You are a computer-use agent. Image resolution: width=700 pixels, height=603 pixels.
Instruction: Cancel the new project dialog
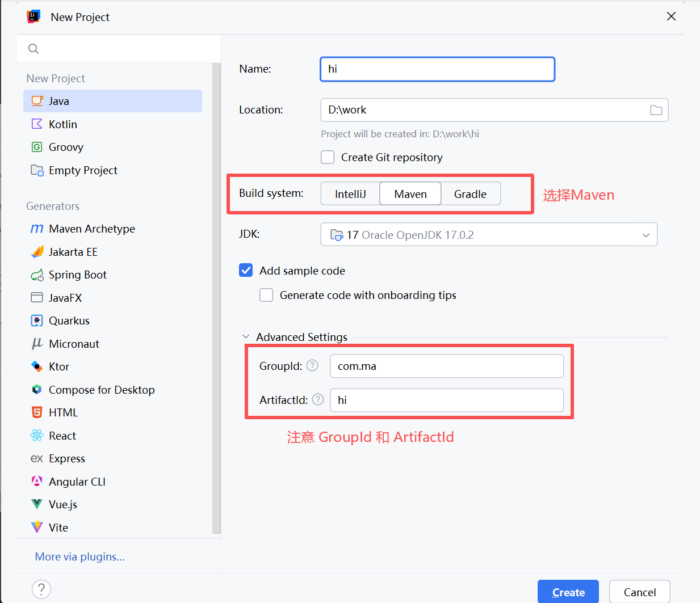640,592
